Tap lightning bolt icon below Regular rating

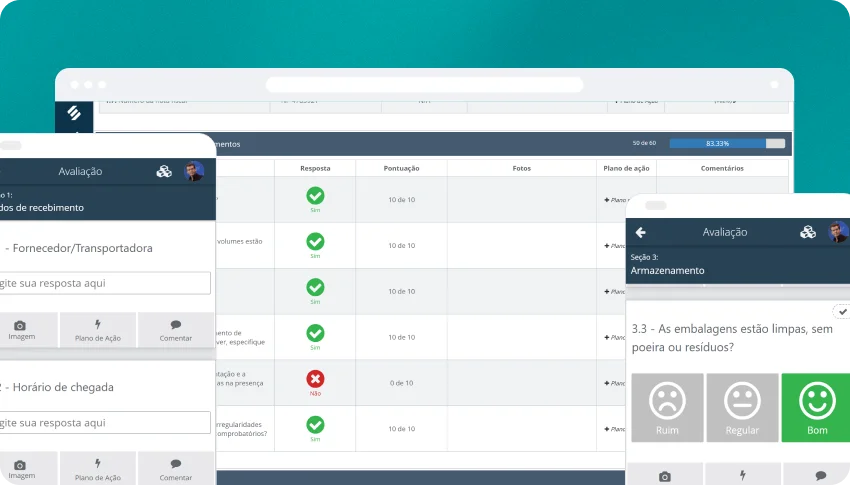(742, 475)
